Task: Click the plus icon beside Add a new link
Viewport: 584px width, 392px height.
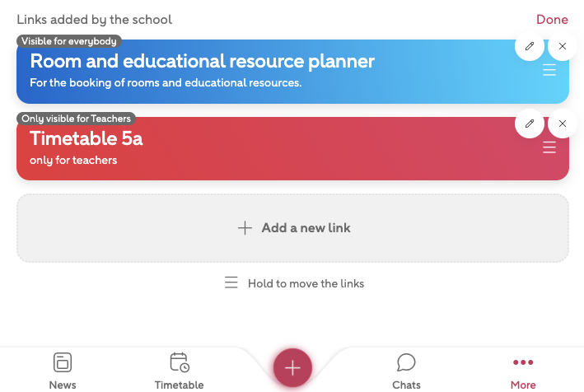Action: pyautogui.click(x=245, y=228)
